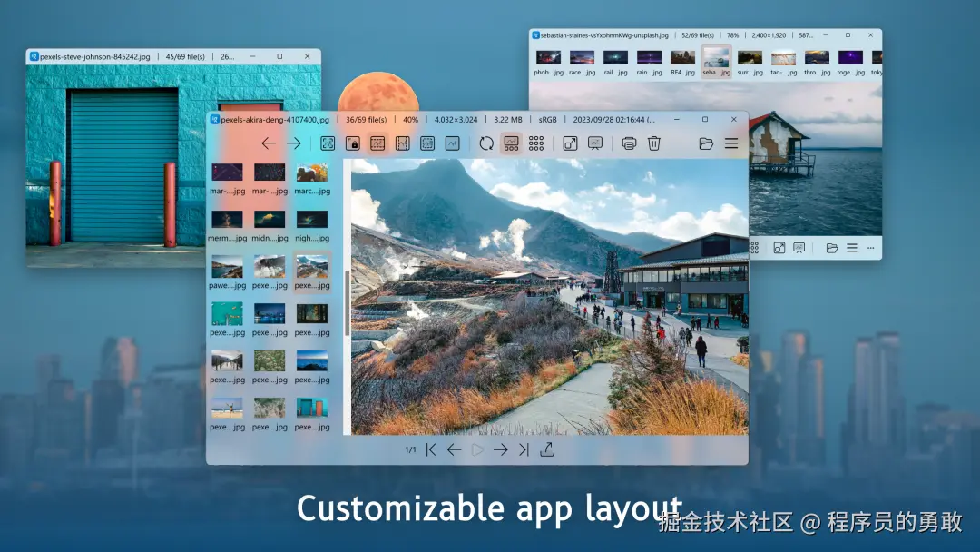Viewport: 980px width, 552px height.
Task: Click 3.22 MB file size text
Action: [x=508, y=120]
